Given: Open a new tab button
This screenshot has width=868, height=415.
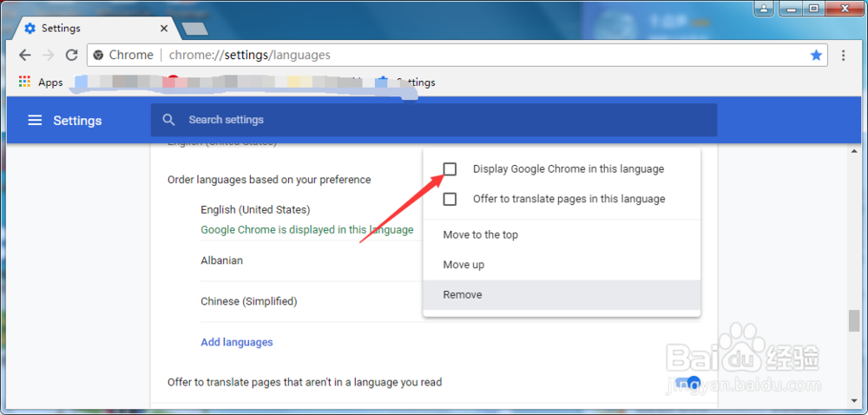Looking at the screenshot, I should pyautogui.click(x=194, y=29).
